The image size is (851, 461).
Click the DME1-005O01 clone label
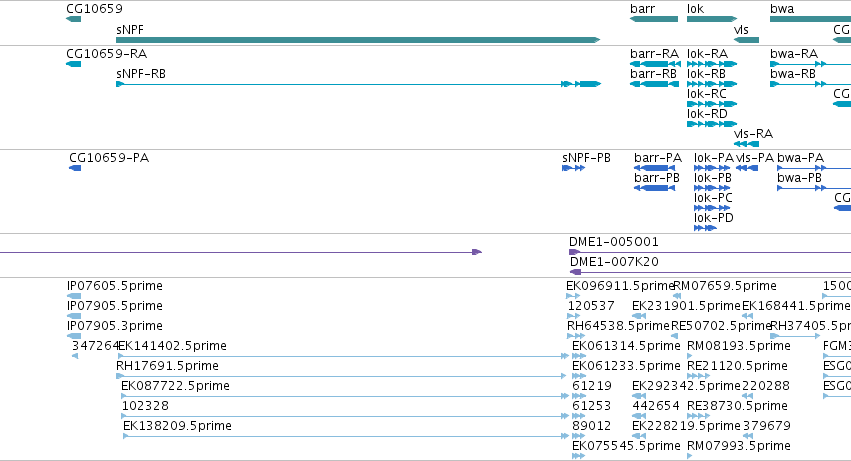coord(614,242)
